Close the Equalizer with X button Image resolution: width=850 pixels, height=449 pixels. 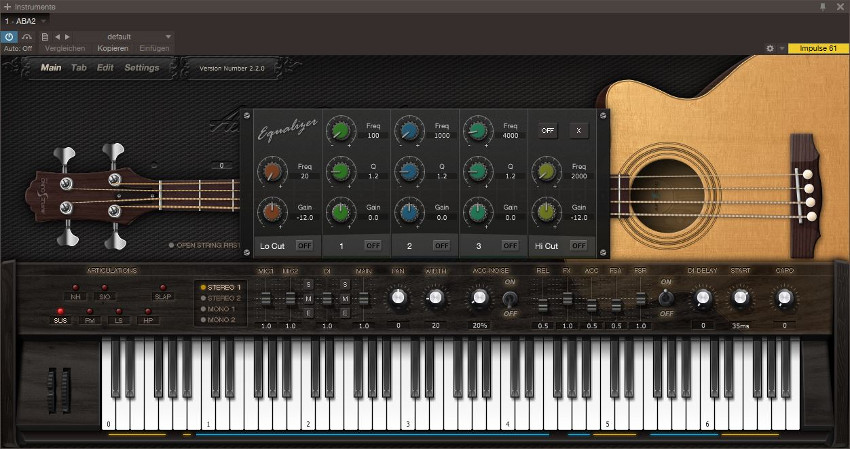[x=578, y=131]
